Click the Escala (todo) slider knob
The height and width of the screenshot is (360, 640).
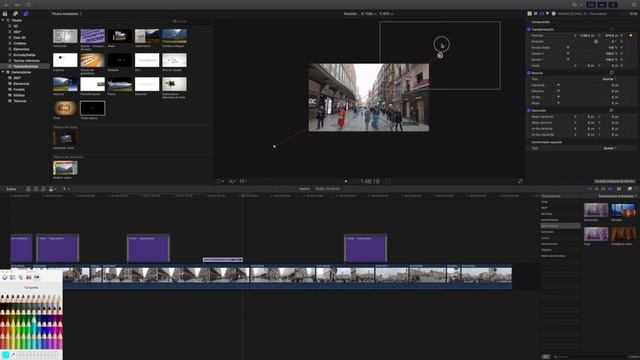click(x=568, y=47)
